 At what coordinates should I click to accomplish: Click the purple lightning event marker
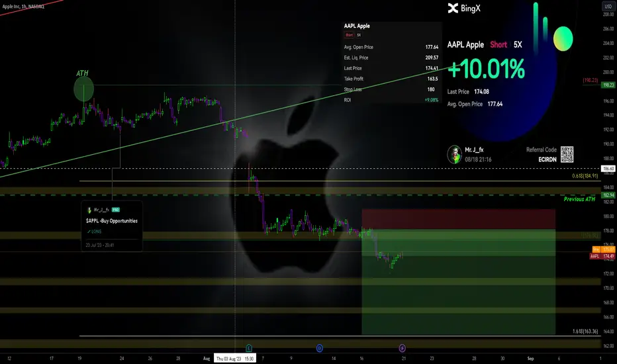click(402, 348)
